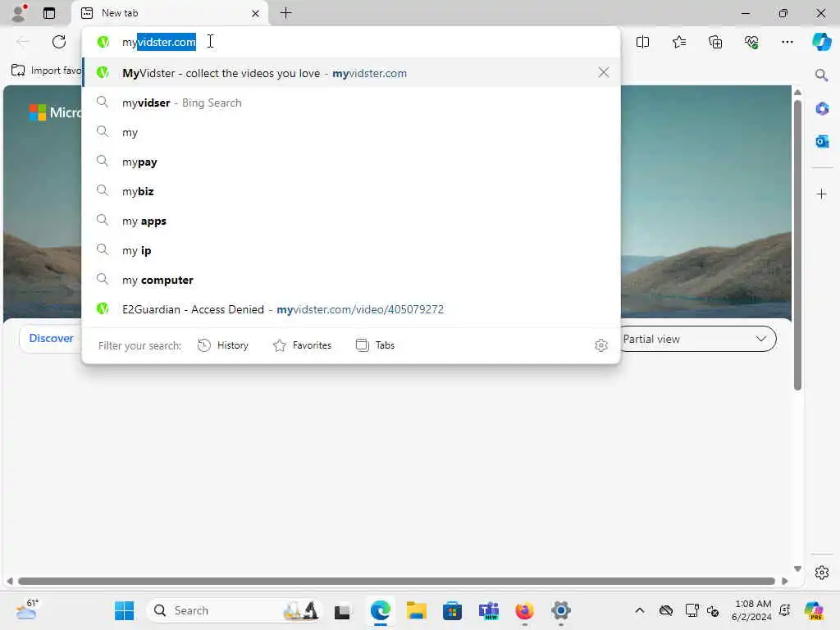This screenshot has height=630, width=840.
Task: Open the Partial view dropdown
Action: point(698,339)
